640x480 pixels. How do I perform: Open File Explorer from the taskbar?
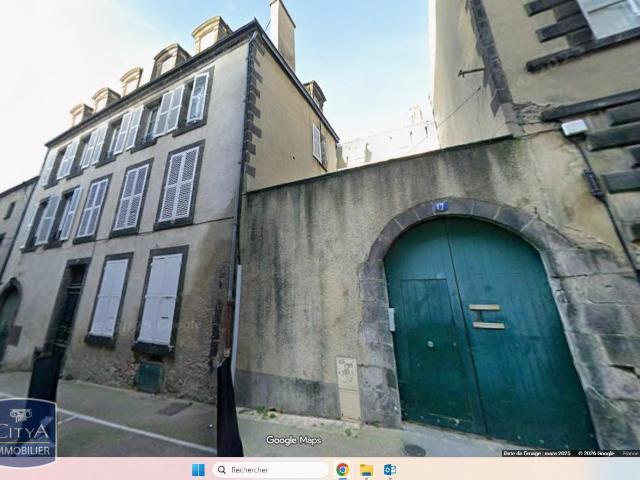click(366, 470)
